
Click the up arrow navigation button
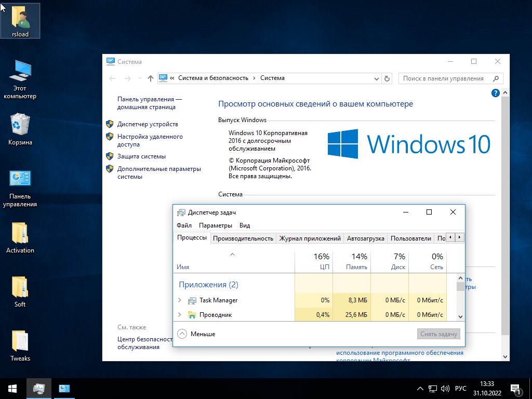click(151, 78)
